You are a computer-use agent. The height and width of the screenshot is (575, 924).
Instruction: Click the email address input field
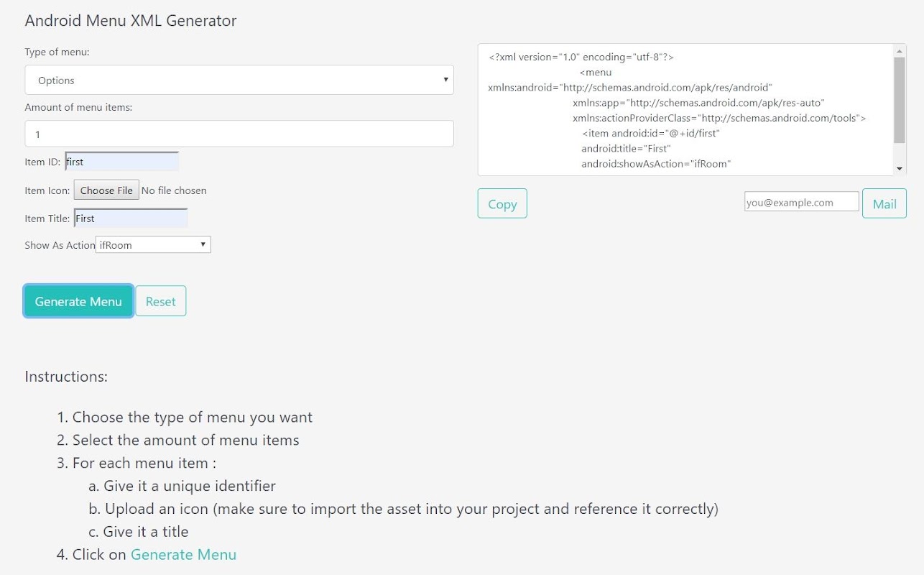click(802, 202)
